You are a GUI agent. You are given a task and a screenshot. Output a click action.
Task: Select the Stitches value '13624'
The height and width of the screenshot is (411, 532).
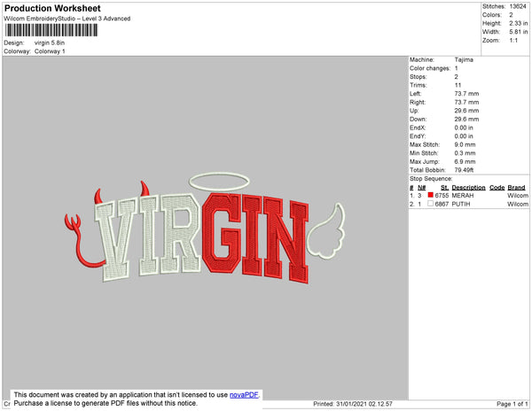(518, 6)
